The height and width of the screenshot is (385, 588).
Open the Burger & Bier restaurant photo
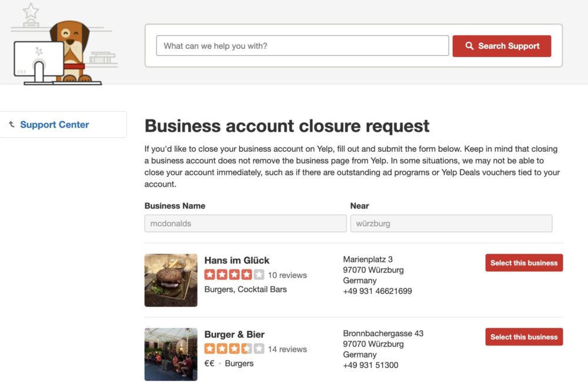171,354
